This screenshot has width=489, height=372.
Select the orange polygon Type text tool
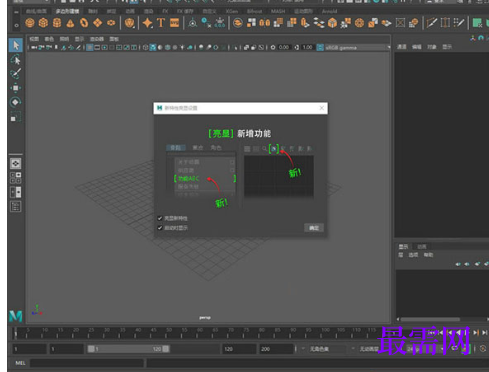(x=161, y=23)
